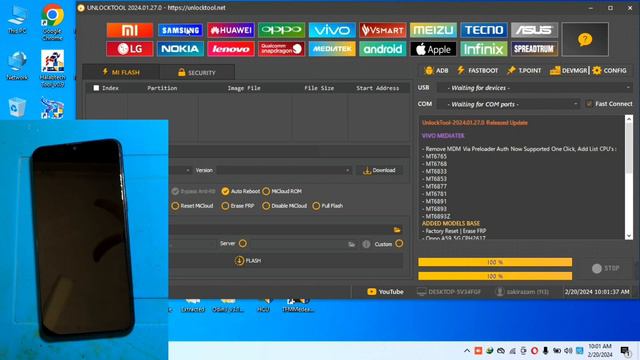Open the Fastboot tools
The image size is (640, 360).
pos(478,71)
